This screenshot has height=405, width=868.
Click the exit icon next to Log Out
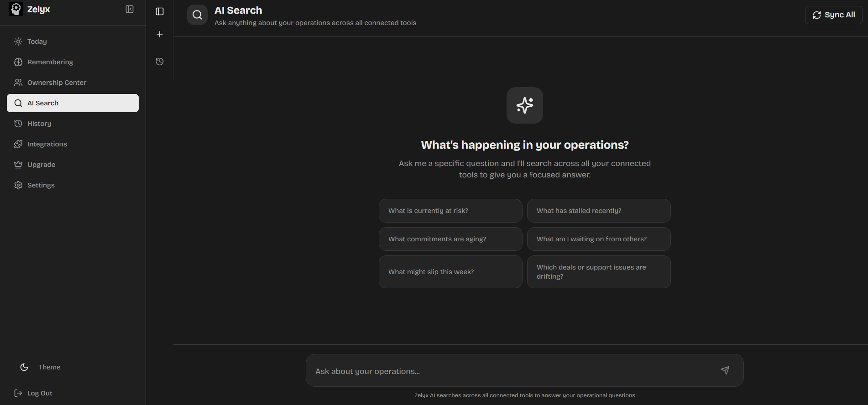18,393
